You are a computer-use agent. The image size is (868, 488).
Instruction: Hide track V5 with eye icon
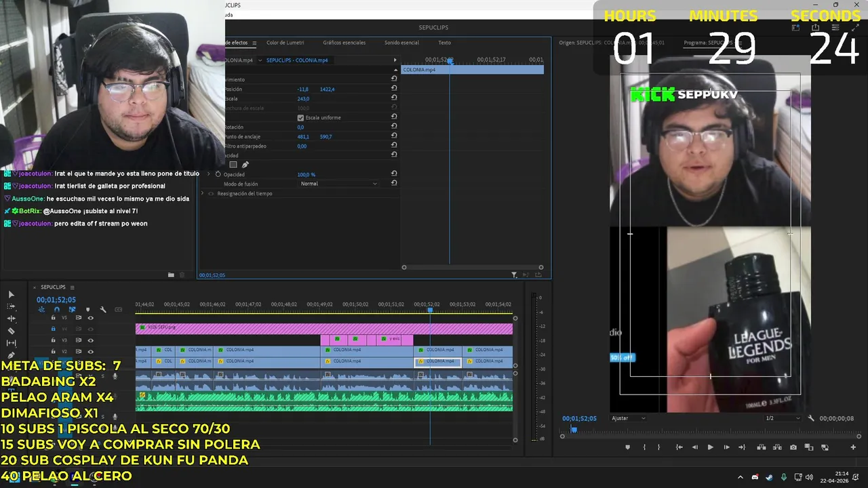(x=90, y=318)
